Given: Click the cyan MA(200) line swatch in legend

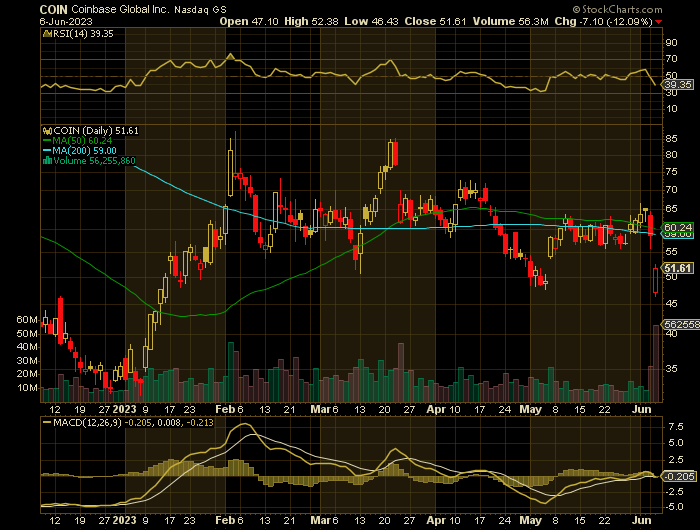Looking at the screenshot, I should (x=47, y=151).
